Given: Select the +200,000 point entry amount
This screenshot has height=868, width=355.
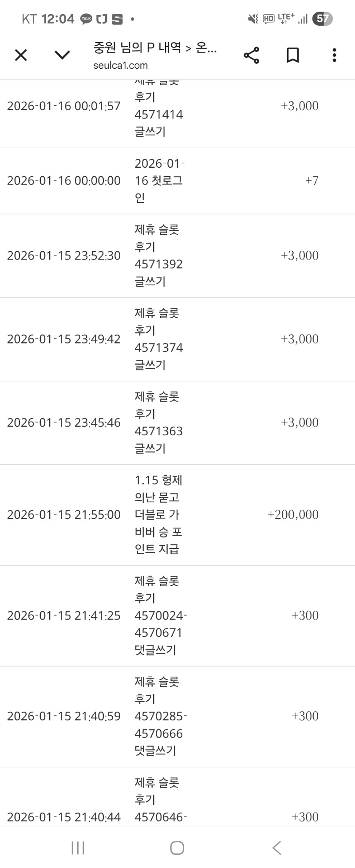Looking at the screenshot, I should click(293, 515).
